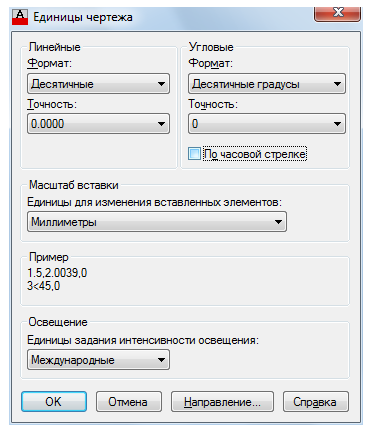Image resolution: width=371 pixels, height=432 pixels.
Task: Open the Миллиметры insertion units dropdown
Action: [157, 222]
